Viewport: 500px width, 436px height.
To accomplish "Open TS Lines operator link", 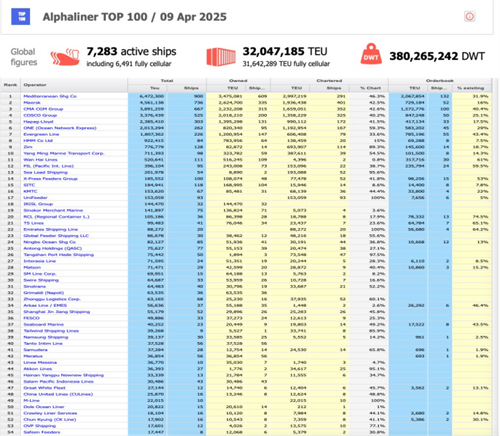I will 34,223.
